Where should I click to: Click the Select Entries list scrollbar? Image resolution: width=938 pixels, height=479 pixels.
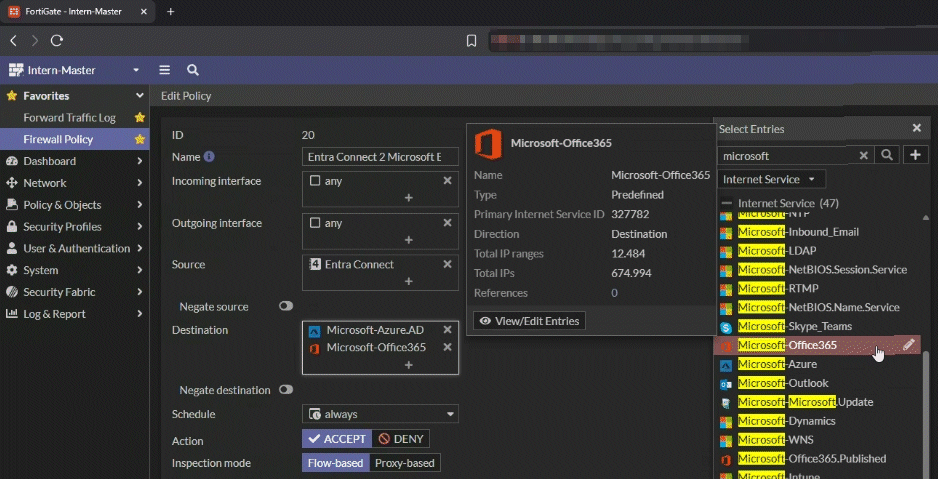(x=927, y=413)
